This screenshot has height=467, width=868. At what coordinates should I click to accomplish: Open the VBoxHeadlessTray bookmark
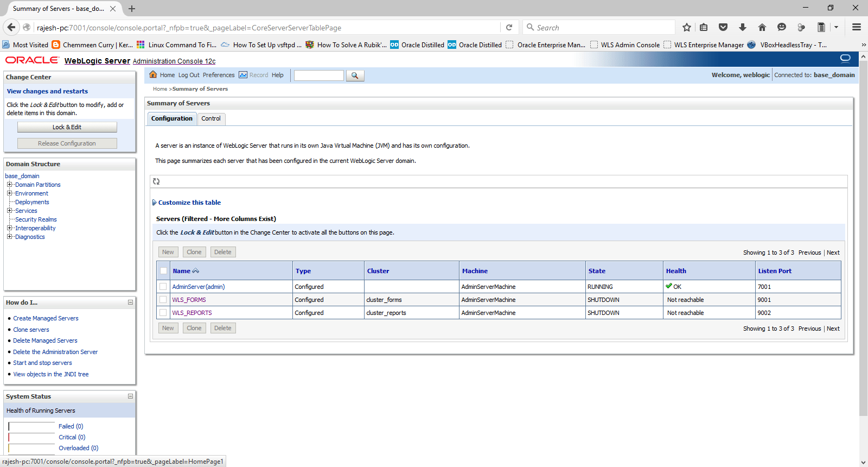[x=787, y=45]
